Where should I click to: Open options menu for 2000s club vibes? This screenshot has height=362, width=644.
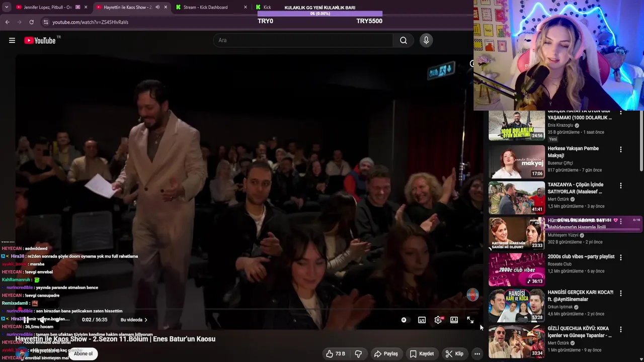pos(620,257)
